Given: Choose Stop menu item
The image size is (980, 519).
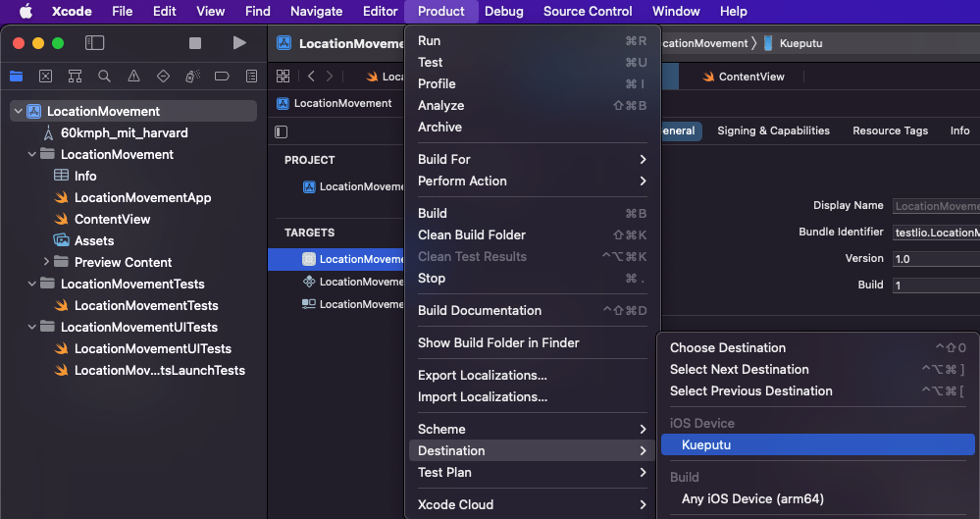Looking at the screenshot, I should (532, 279).
